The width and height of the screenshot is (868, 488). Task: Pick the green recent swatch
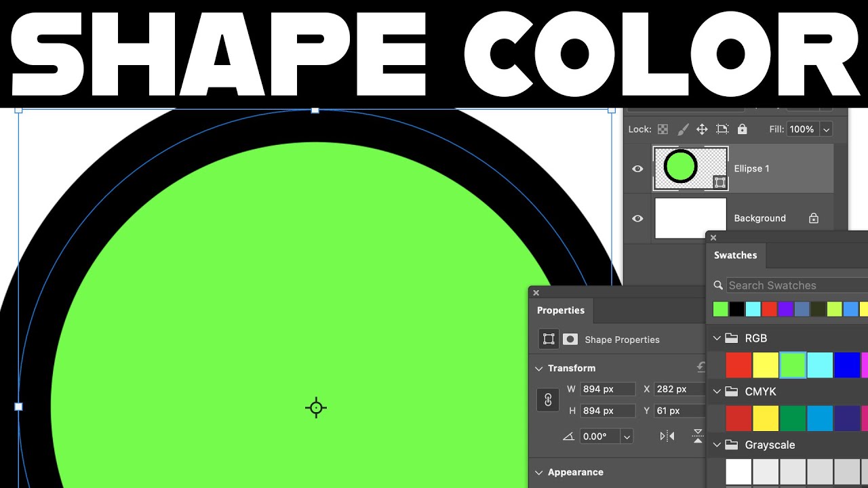tap(721, 309)
